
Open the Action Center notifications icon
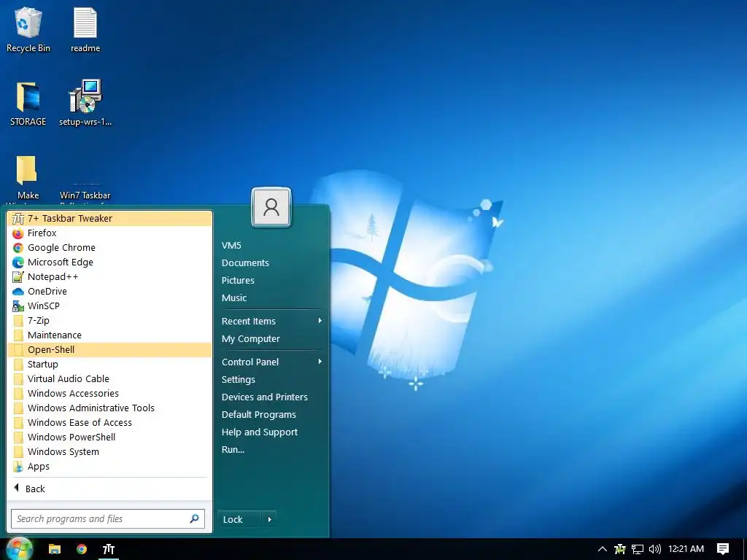[x=723, y=549]
